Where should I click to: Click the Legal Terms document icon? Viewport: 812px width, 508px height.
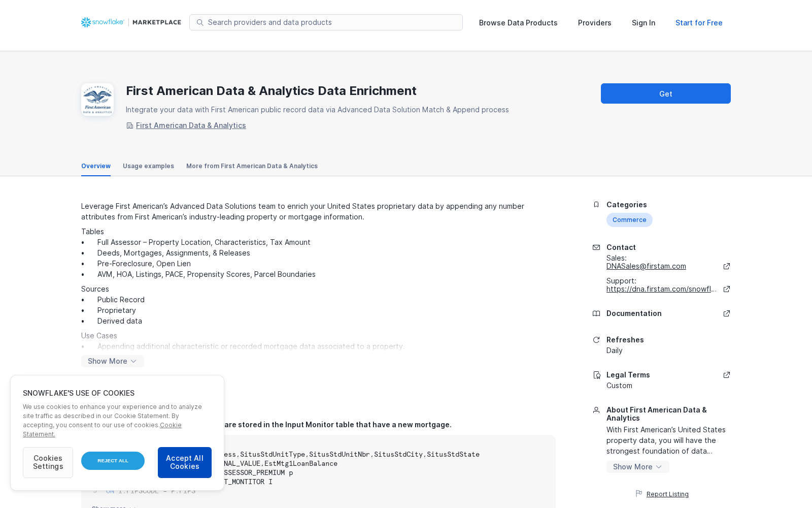(596, 375)
